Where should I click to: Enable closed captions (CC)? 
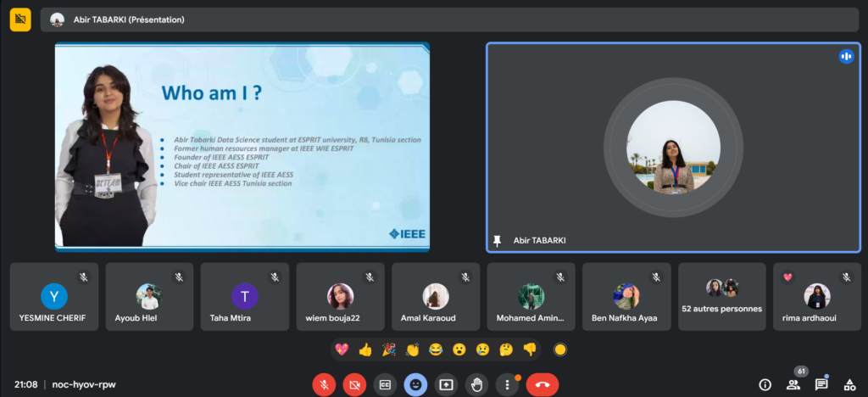tap(385, 385)
